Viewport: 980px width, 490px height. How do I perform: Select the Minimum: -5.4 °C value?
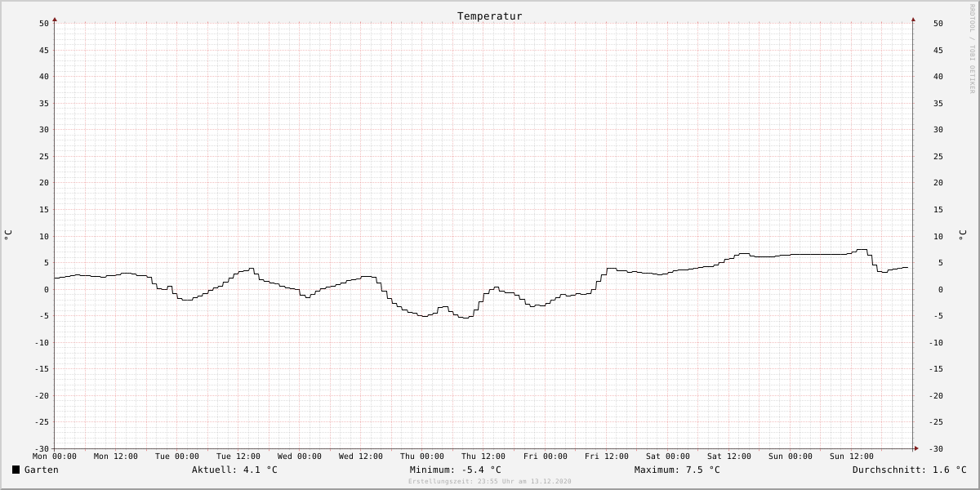point(456,470)
